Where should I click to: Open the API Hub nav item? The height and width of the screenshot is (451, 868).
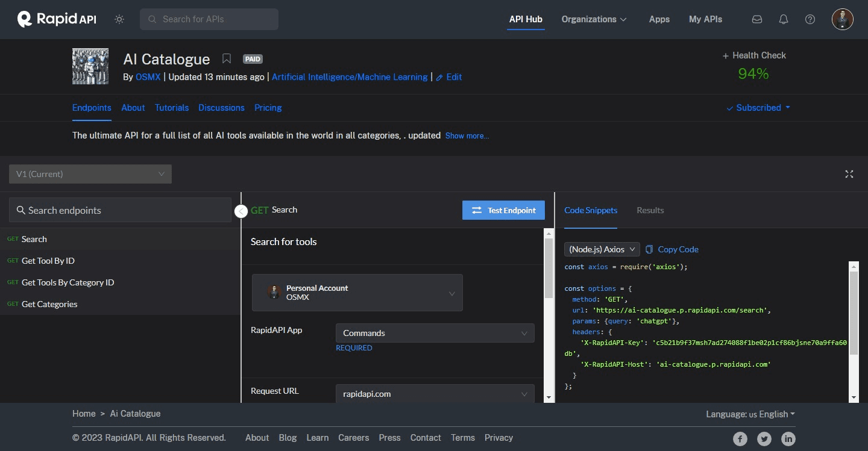tap(526, 19)
